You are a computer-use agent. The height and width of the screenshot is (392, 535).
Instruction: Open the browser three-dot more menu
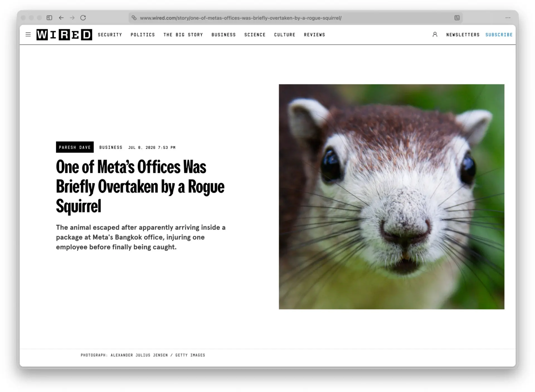(508, 18)
